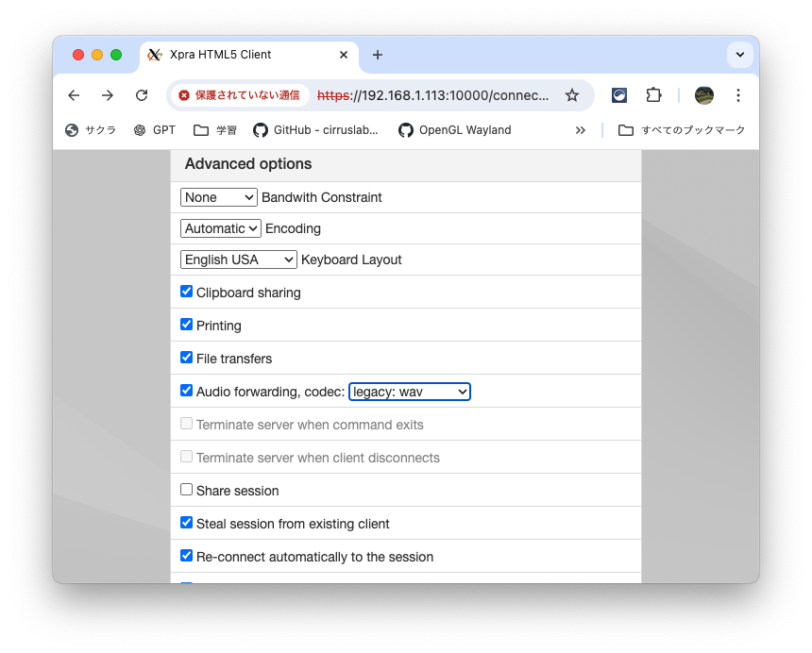The image size is (812, 653).
Task: Open the すべてのブックマーク folder
Action: [x=682, y=130]
